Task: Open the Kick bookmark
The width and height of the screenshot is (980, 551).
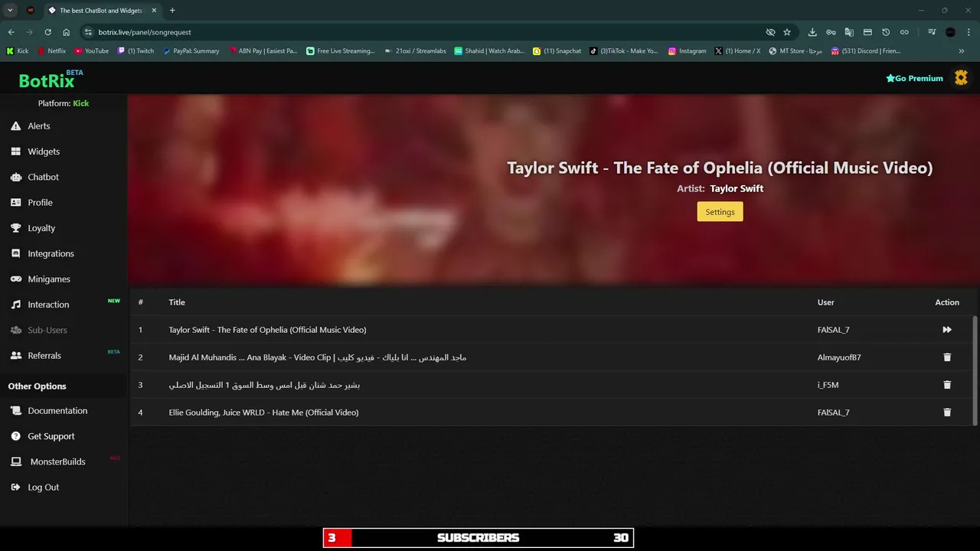Action: pyautogui.click(x=18, y=51)
